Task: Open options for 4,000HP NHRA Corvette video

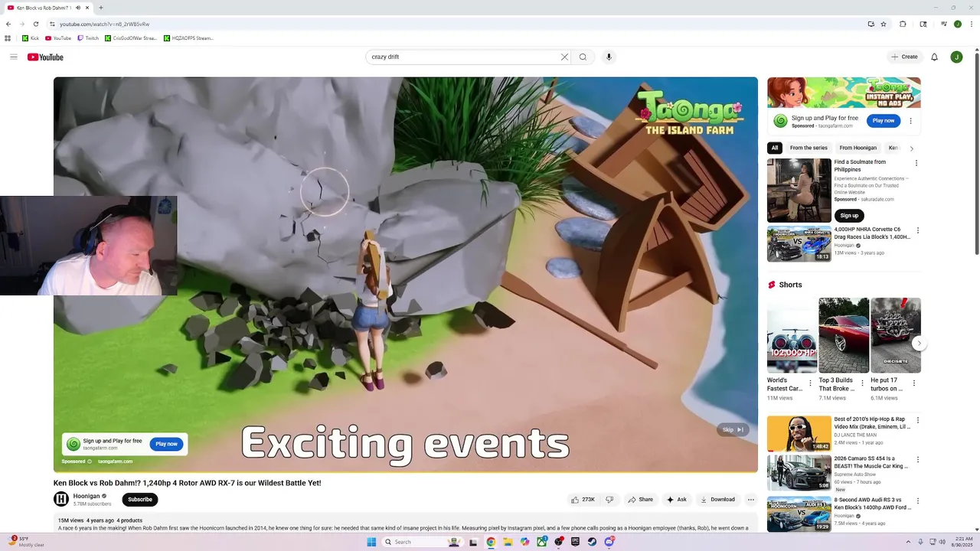Action: (x=918, y=230)
